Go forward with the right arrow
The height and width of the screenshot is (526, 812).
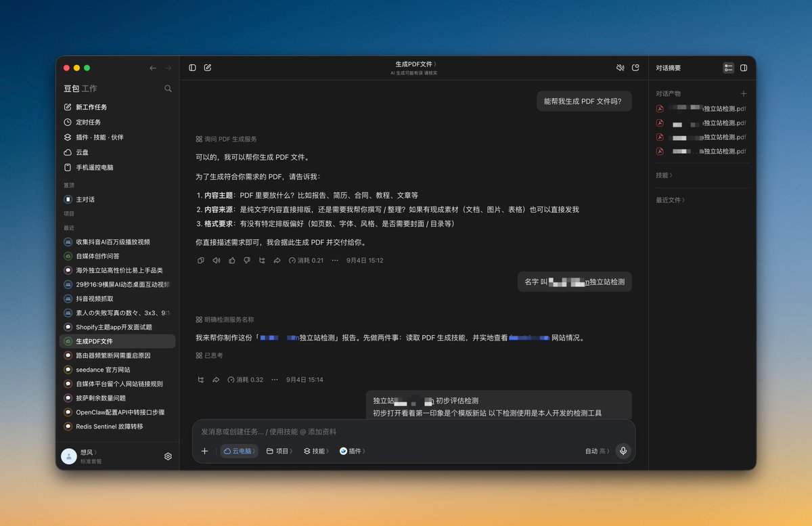pyautogui.click(x=168, y=68)
